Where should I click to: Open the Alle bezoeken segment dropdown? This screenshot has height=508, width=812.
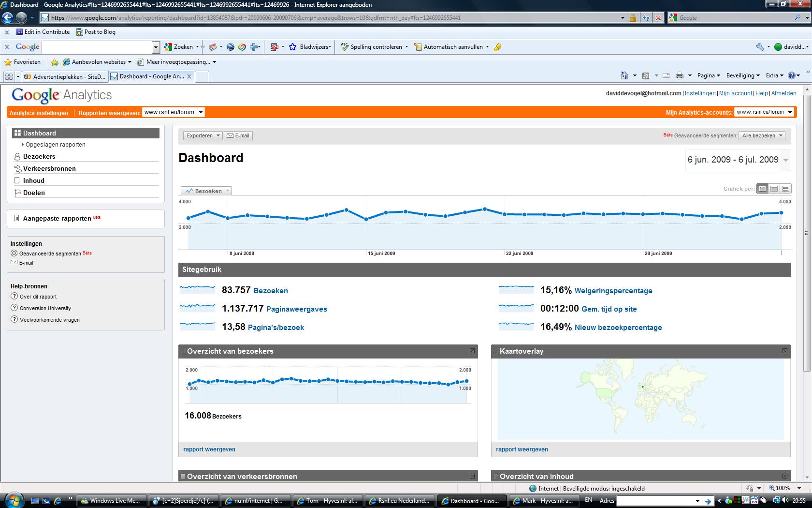[x=762, y=135]
